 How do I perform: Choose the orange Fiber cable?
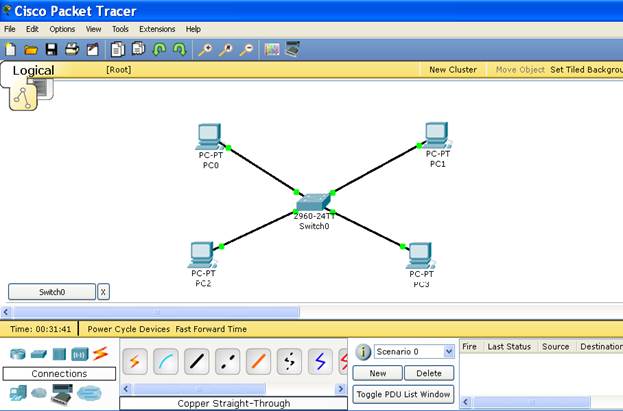[258, 361]
